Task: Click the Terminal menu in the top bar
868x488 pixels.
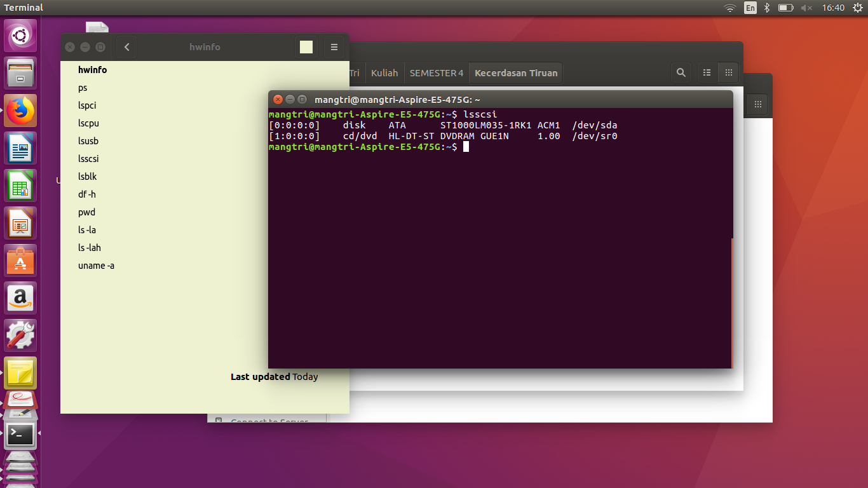Action: pos(22,7)
